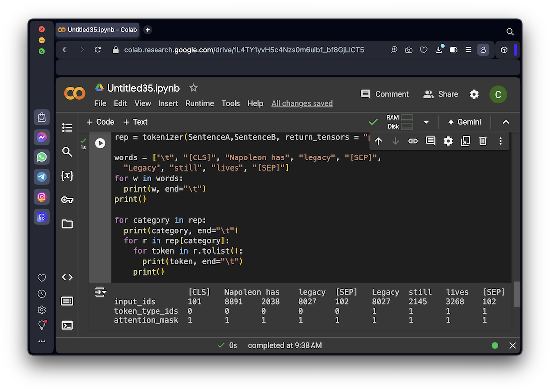Screen dimensions: 550x392
Task: Delete the current cell using trash icon
Action: tap(483, 141)
